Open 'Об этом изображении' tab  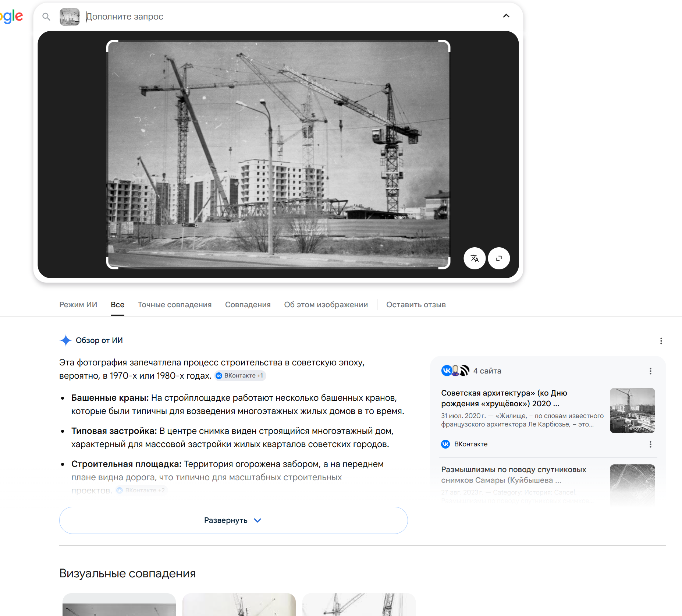pos(326,305)
